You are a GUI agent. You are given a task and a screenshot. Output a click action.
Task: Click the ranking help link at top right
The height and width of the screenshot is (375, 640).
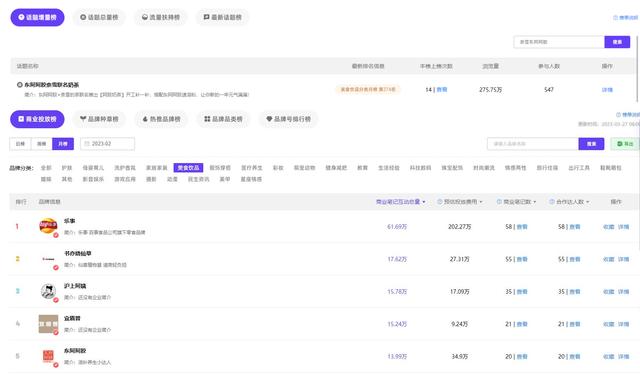[x=625, y=18]
